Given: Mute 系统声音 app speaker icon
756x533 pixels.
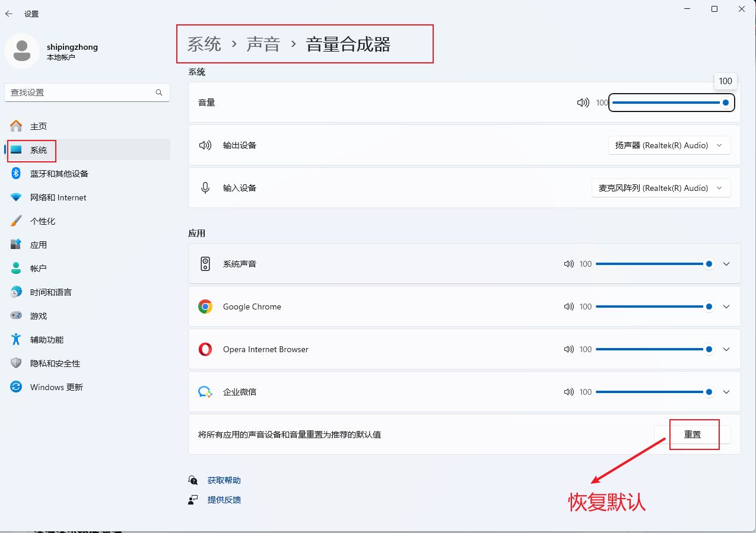Looking at the screenshot, I should [x=569, y=264].
